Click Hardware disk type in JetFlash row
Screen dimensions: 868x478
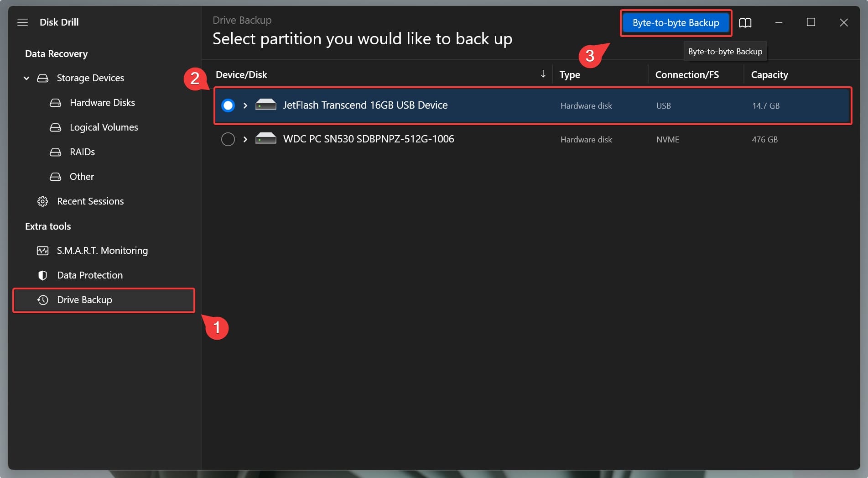click(x=586, y=106)
